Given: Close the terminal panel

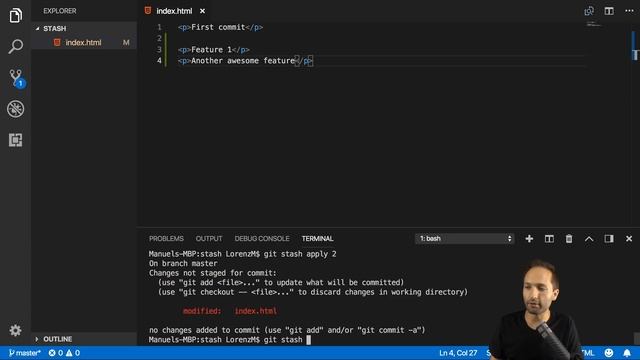Looking at the screenshot, I should click(629, 238).
